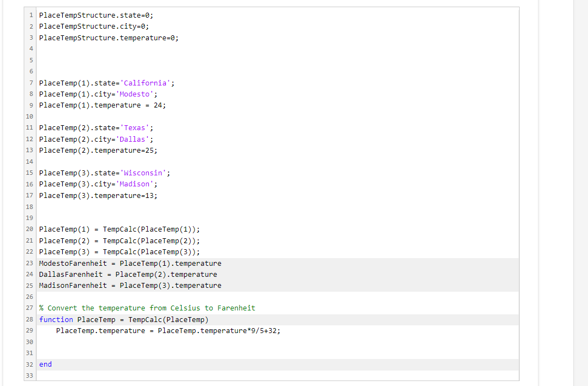This screenshot has width=588, height=386.
Task: Click line number 1 in the gutter
Action: (31, 15)
